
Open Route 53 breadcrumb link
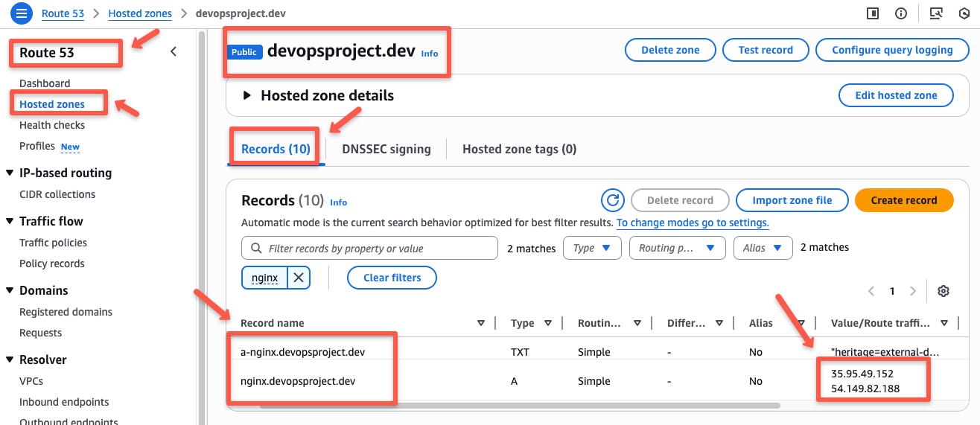pyautogui.click(x=63, y=13)
